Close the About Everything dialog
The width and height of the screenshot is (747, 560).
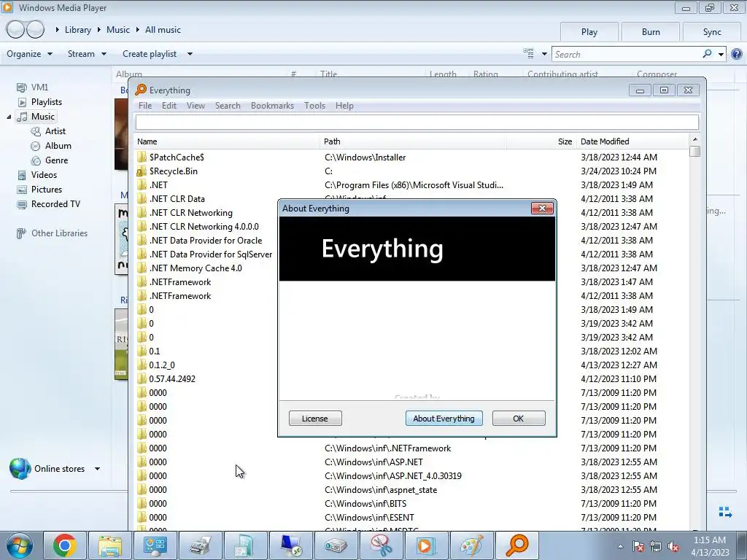[542, 208]
